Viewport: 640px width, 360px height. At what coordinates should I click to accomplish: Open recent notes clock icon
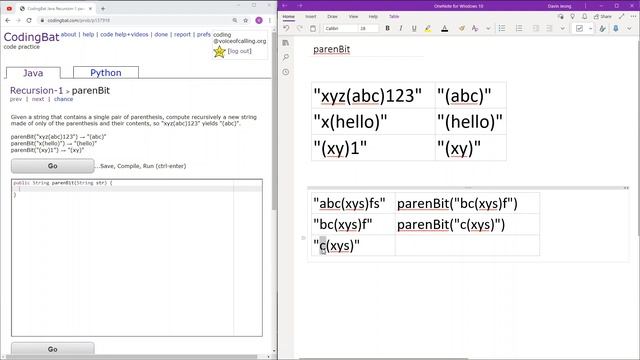286,72
